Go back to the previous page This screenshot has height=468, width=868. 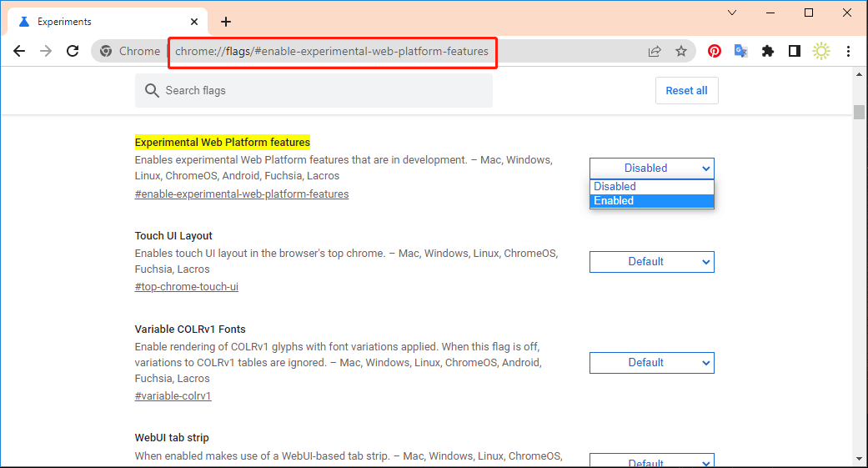click(x=19, y=51)
